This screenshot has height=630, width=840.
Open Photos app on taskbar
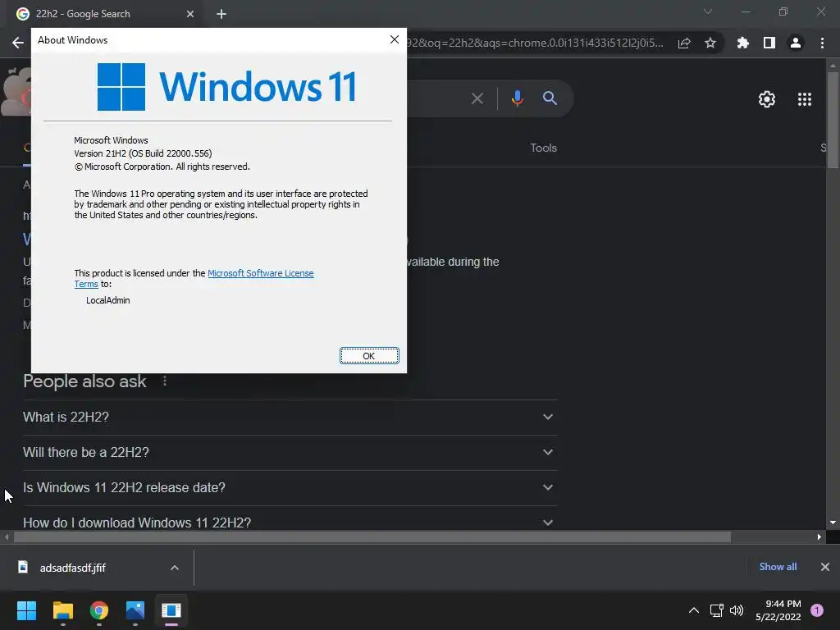click(x=135, y=610)
